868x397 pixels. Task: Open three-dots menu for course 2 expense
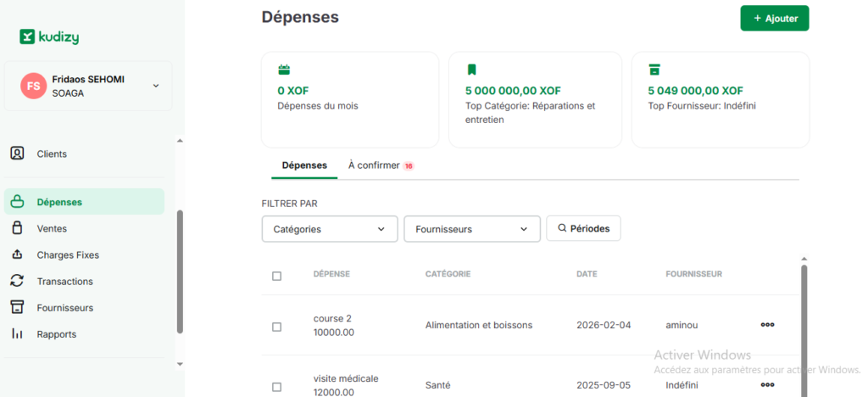767,325
